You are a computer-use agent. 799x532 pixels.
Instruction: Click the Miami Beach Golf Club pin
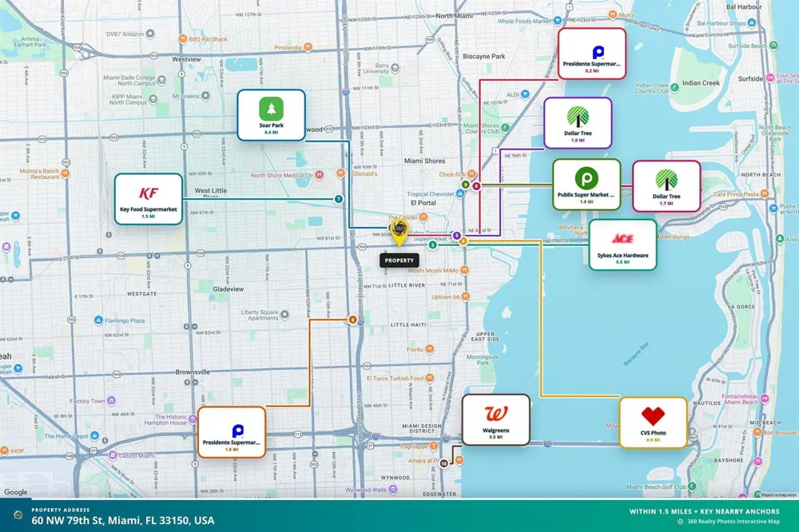pos(692,486)
